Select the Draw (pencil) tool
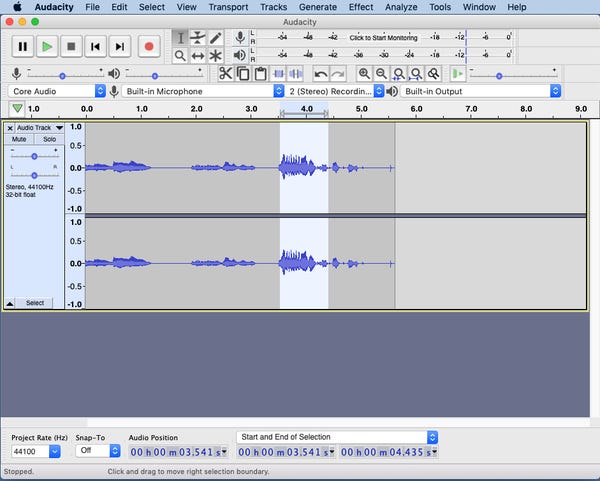 pyautogui.click(x=215, y=38)
